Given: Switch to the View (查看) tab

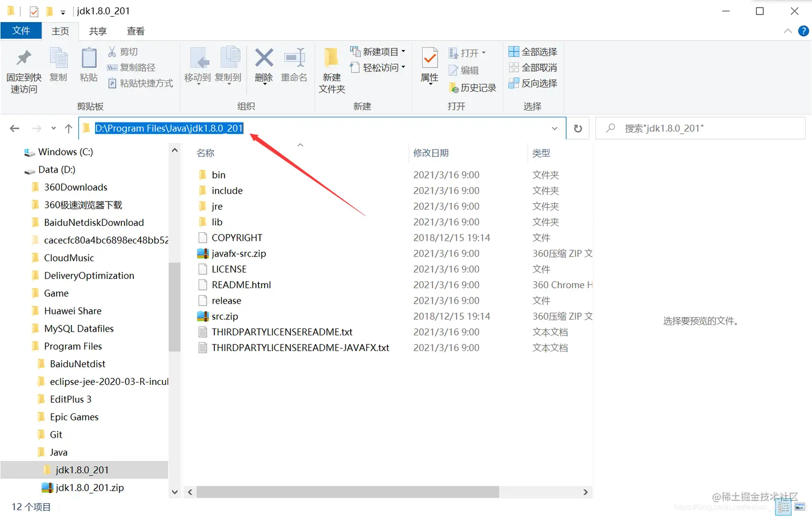Looking at the screenshot, I should 135,31.
